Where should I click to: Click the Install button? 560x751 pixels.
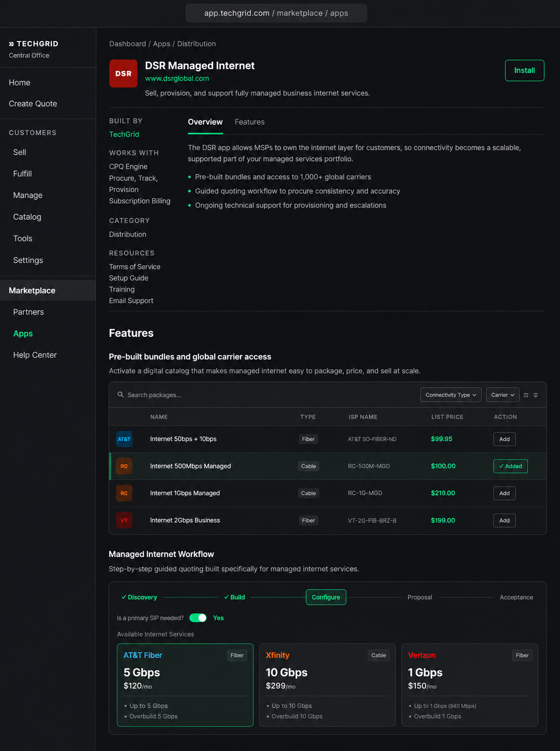point(524,70)
